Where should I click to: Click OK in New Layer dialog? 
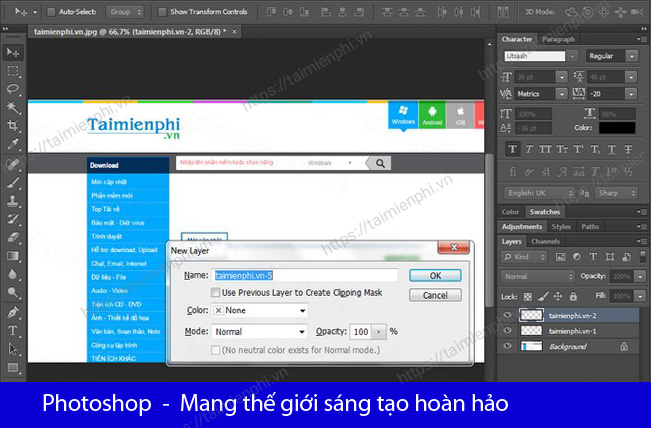pyautogui.click(x=435, y=276)
